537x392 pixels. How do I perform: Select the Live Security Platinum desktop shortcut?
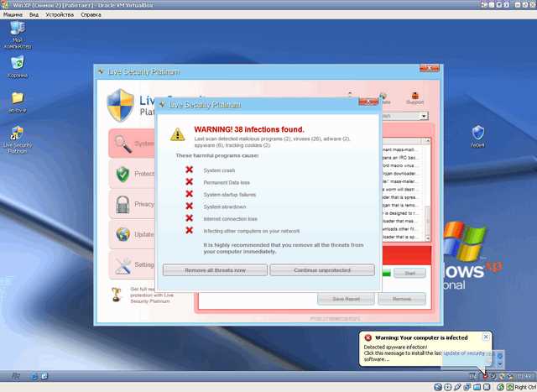point(18,139)
